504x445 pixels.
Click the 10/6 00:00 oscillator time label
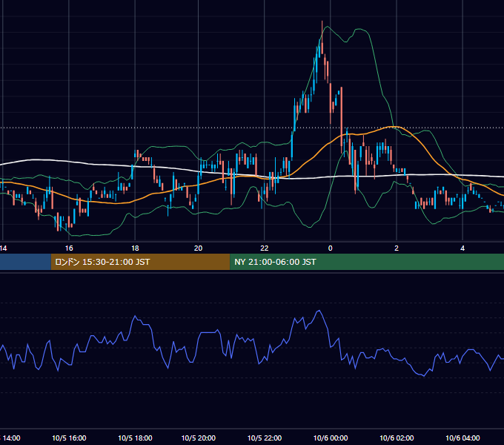331,438
